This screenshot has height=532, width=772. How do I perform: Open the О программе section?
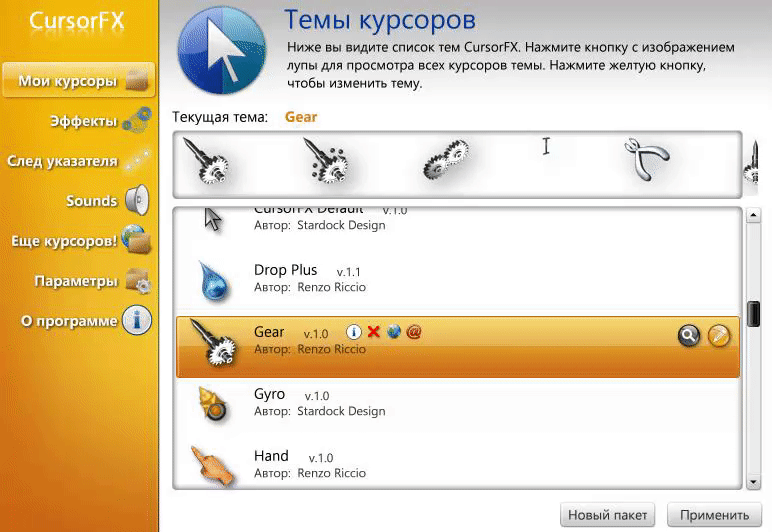coord(86,321)
